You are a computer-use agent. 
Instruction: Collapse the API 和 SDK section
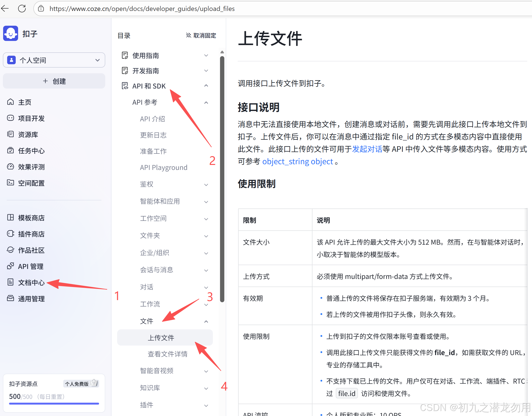pos(206,86)
